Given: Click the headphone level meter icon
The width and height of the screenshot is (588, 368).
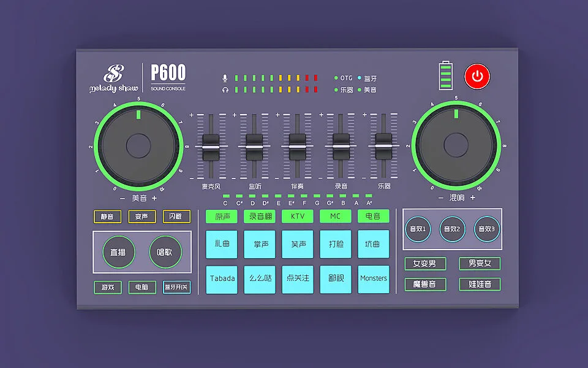Looking at the screenshot, I should 225,90.
